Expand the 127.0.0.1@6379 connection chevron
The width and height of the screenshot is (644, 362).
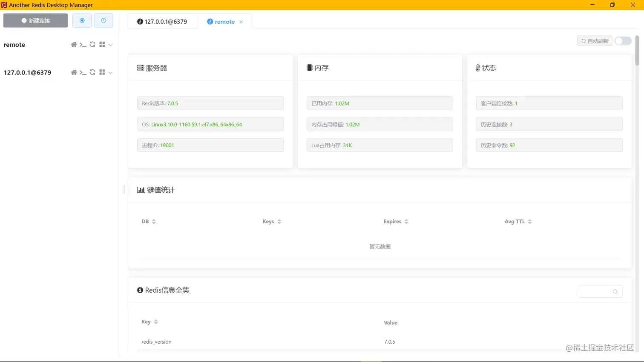point(110,72)
